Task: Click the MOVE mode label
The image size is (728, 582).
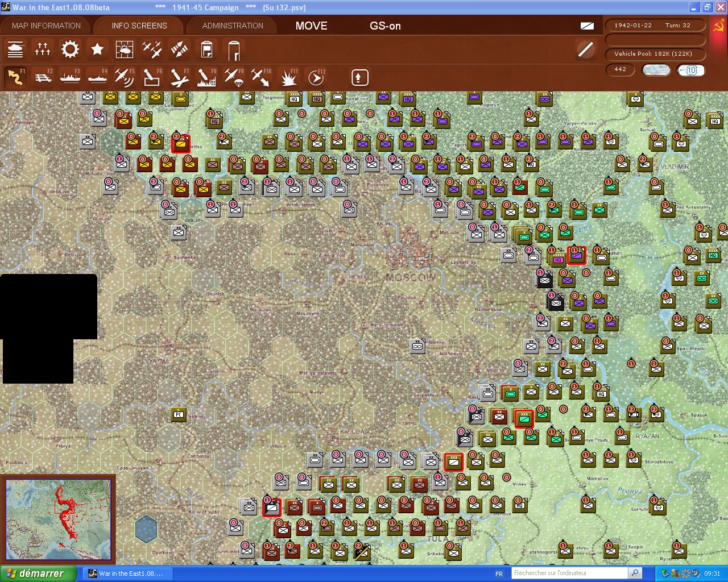Action: pyautogui.click(x=312, y=26)
